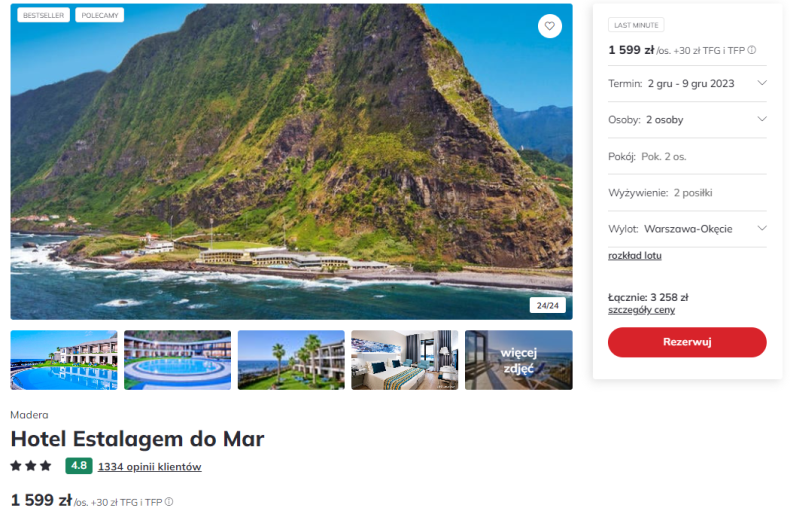Expand the Wylot departure airport dropdown

point(687,229)
